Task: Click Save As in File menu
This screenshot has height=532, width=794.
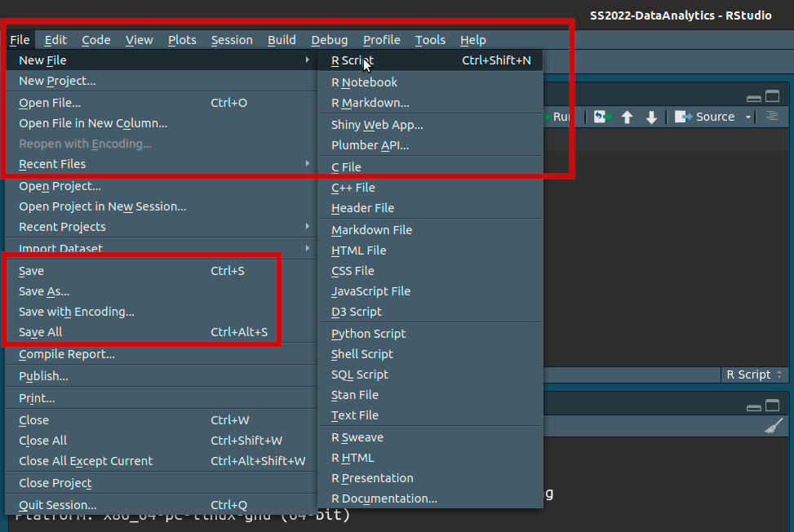Action: click(x=44, y=291)
